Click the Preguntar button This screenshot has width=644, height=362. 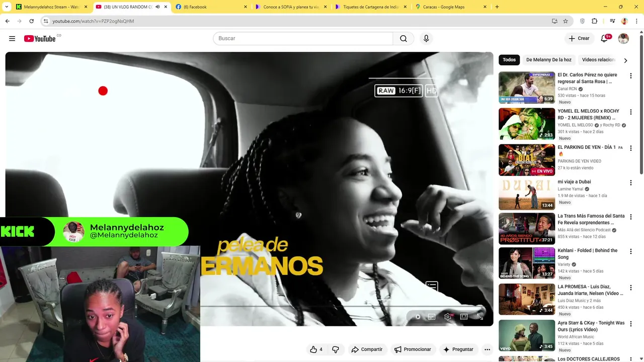click(x=458, y=349)
